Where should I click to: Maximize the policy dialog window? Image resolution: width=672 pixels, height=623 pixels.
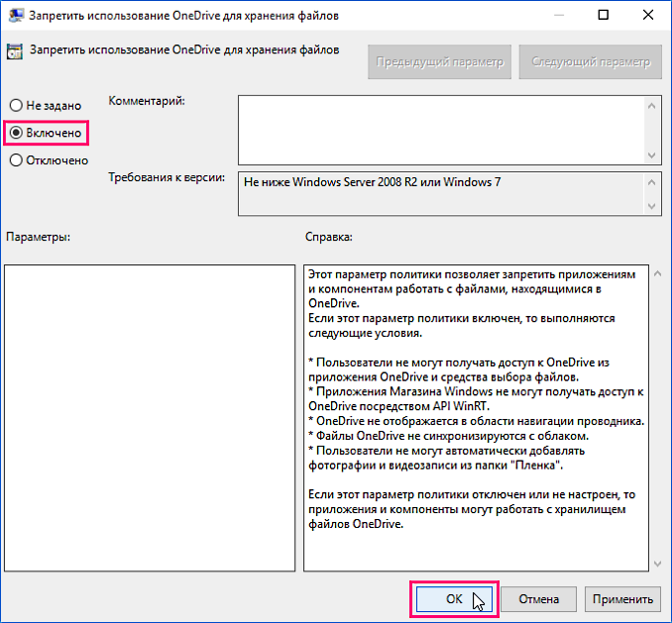[x=603, y=15]
